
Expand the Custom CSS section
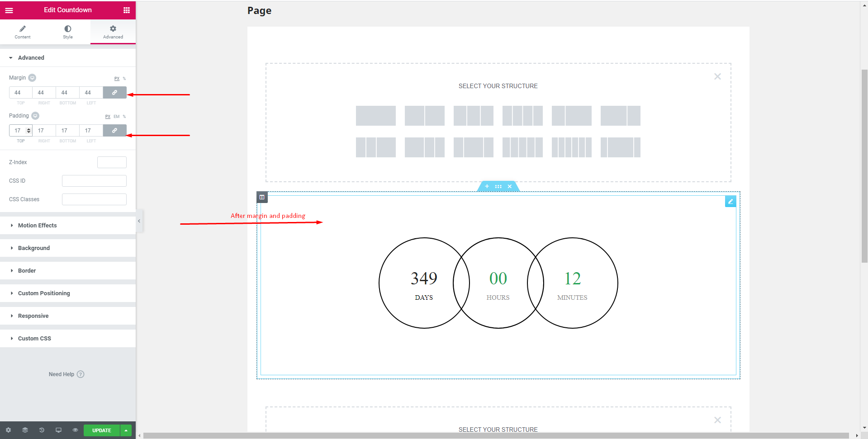click(x=68, y=339)
